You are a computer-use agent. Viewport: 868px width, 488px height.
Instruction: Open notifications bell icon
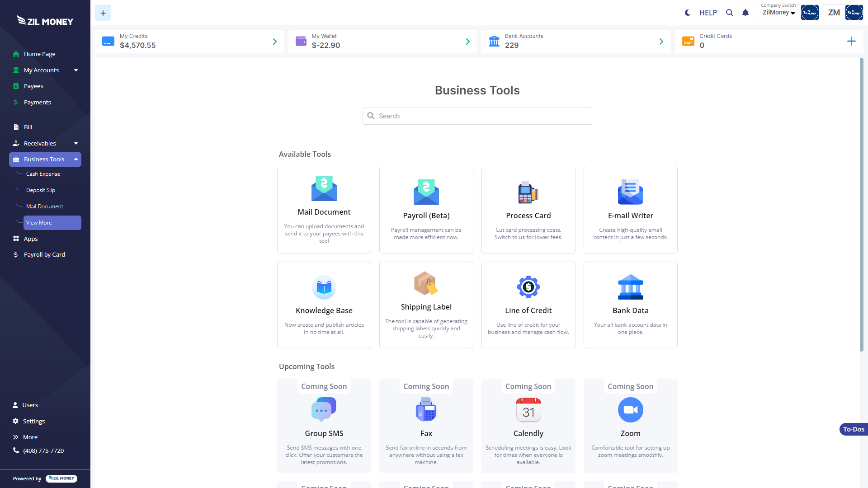pyautogui.click(x=745, y=13)
